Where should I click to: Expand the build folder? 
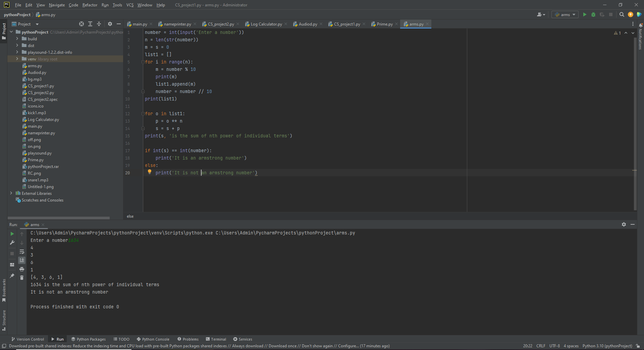coord(17,39)
